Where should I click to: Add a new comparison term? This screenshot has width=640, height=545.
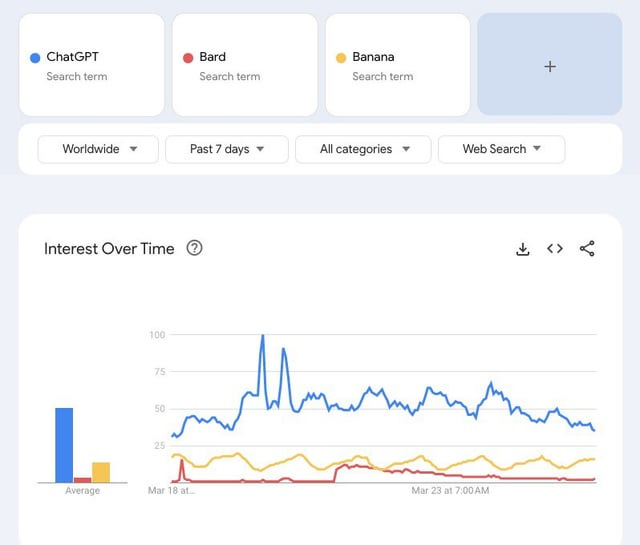[x=550, y=65]
